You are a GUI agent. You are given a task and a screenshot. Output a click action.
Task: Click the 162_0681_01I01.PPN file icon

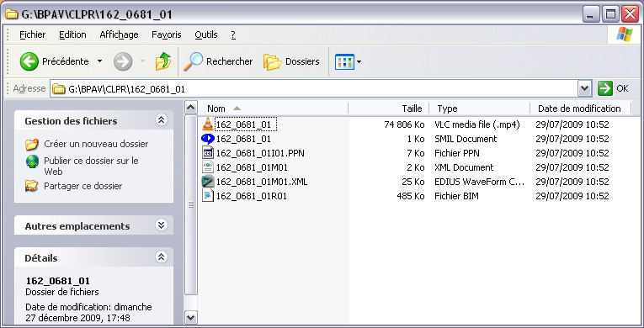(x=208, y=153)
